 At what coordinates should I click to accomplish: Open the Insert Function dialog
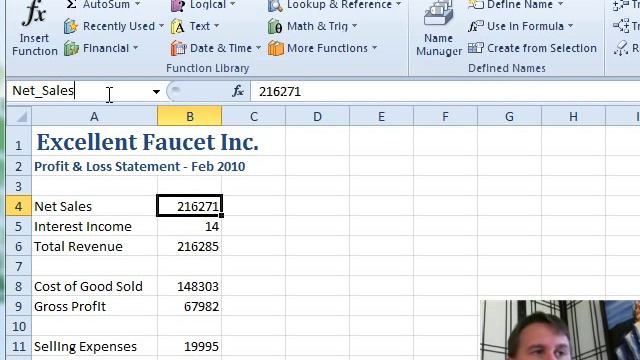pyautogui.click(x=34, y=29)
